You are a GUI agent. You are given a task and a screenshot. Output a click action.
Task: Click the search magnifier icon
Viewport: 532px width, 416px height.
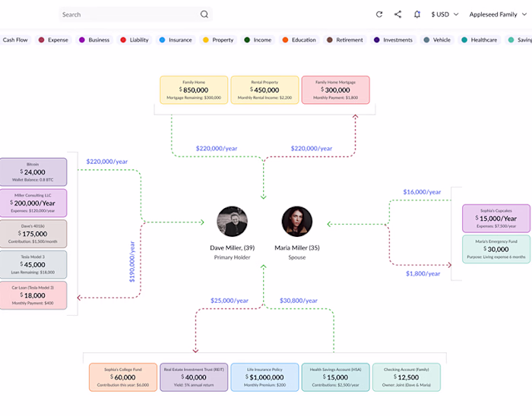tap(204, 14)
